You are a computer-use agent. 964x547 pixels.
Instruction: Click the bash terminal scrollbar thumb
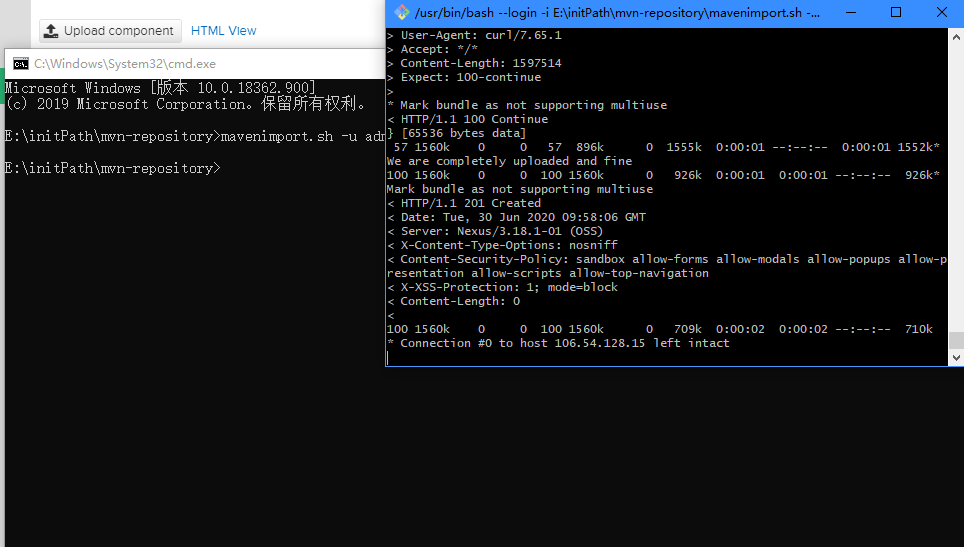(x=956, y=340)
